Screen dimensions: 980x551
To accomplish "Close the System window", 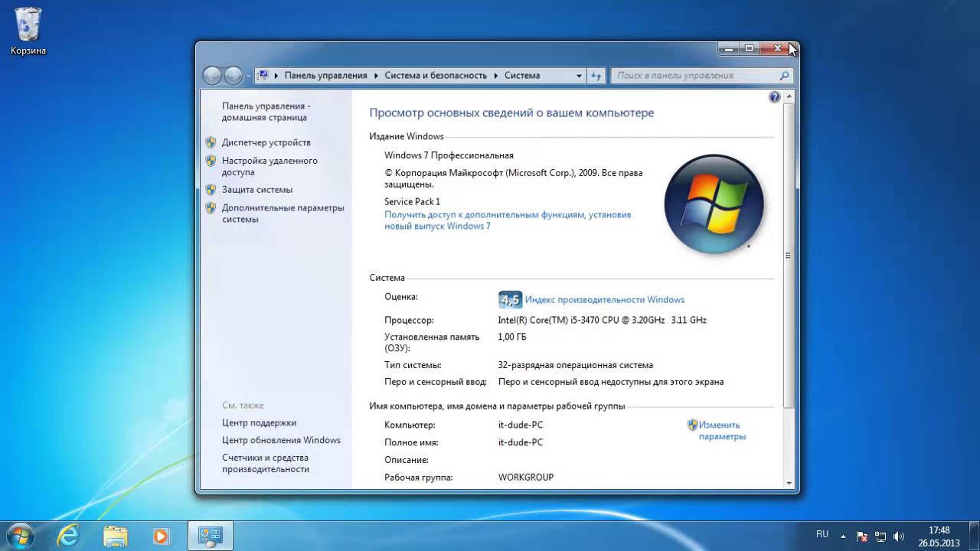I will point(778,48).
